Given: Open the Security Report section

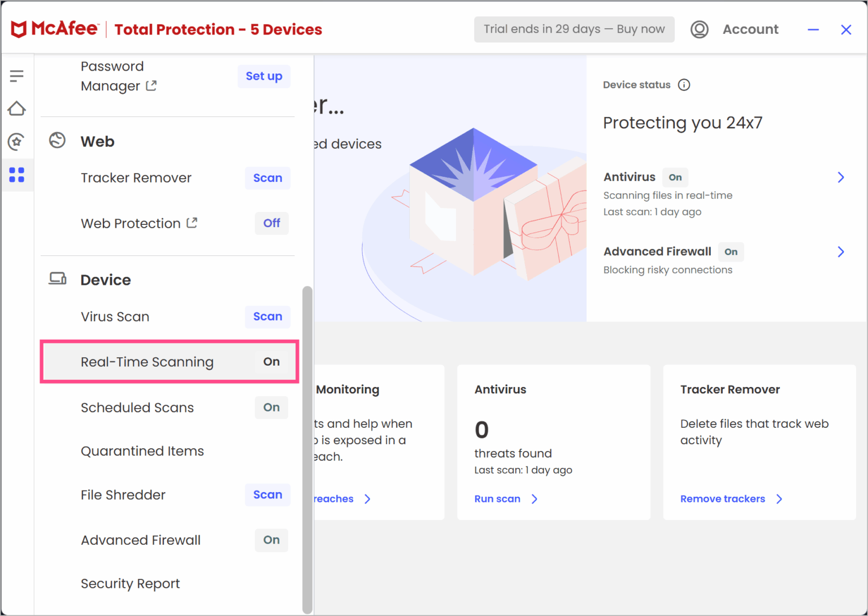Looking at the screenshot, I should click(130, 583).
